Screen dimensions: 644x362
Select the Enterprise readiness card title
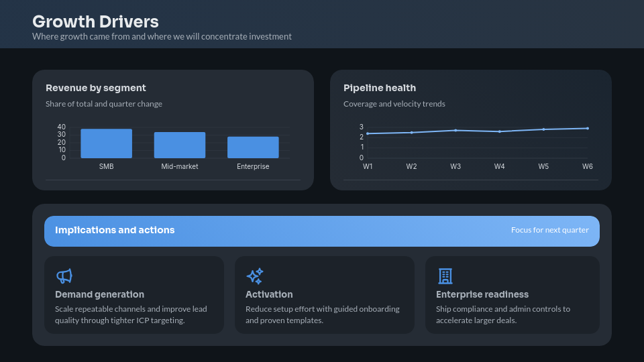[x=482, y=294]
